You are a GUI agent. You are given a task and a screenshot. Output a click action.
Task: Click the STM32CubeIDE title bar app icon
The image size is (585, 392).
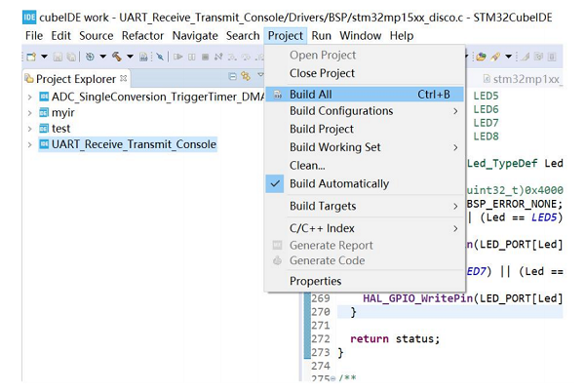[x=29, y=18]
